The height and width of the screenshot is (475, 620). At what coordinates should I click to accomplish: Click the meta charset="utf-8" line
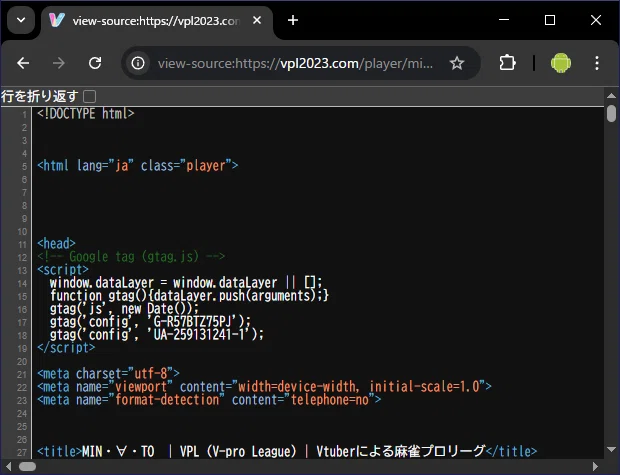(108, 373)
